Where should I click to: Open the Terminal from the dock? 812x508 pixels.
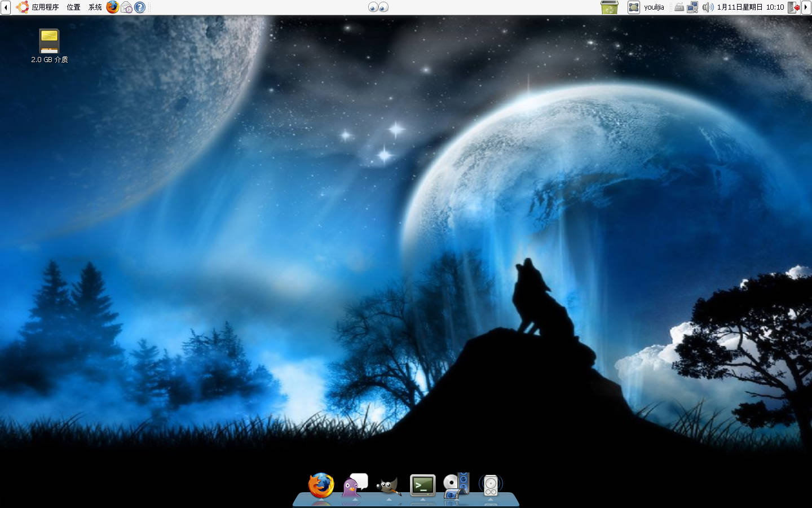422,485
